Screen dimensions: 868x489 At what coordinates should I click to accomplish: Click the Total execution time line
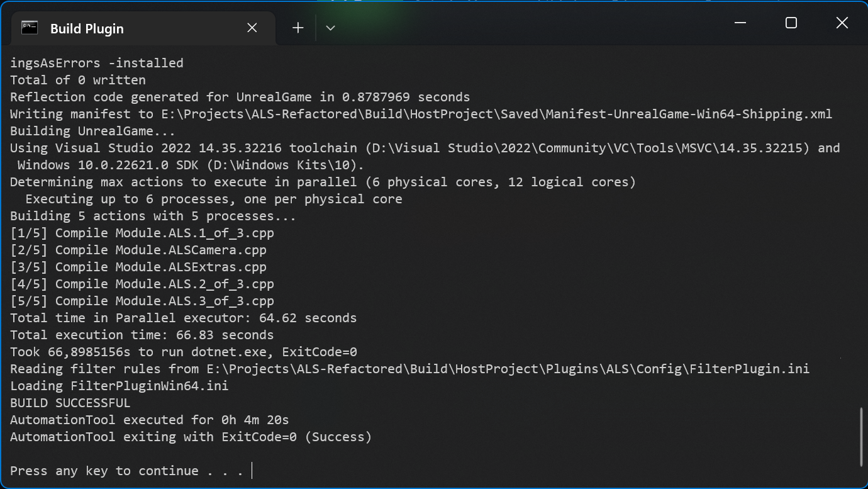tap(138, 335)
